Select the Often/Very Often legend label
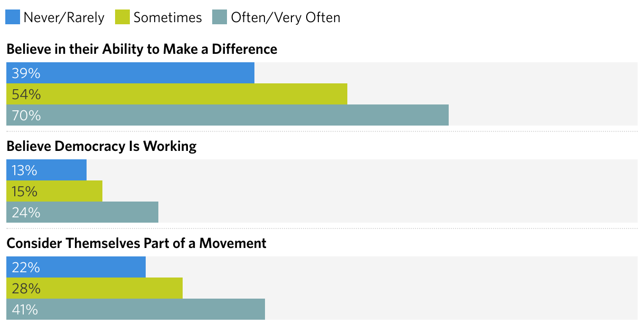 tap(286, 17)
